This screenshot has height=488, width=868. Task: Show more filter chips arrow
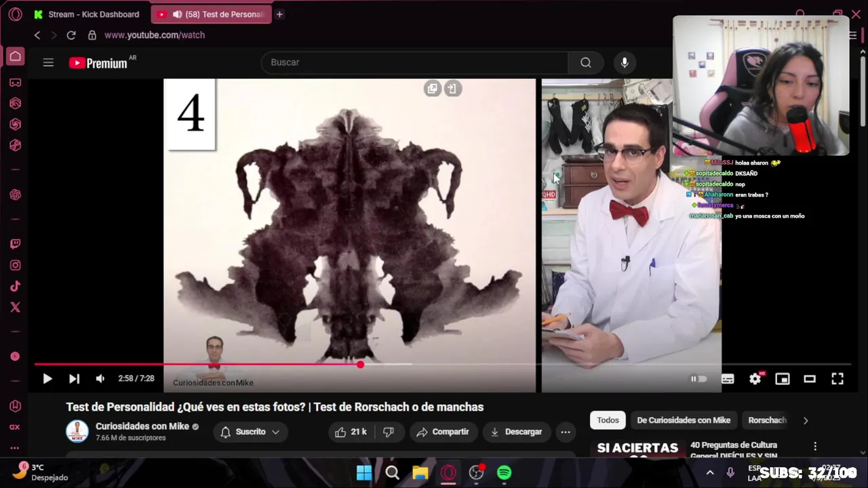pos(806,420)
